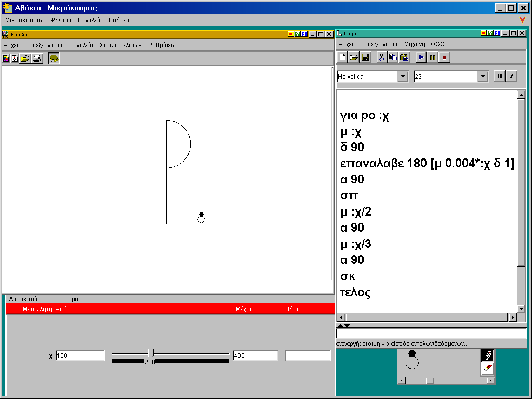Open the Μικρόκοσμος menu
The width and height of the screenshot is (532, 399).
click(24, 20)
